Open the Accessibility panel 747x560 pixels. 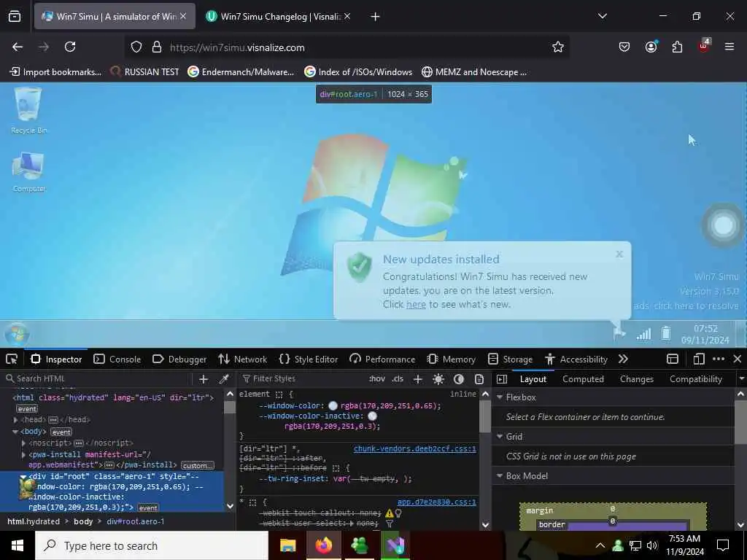coord(576,359)
